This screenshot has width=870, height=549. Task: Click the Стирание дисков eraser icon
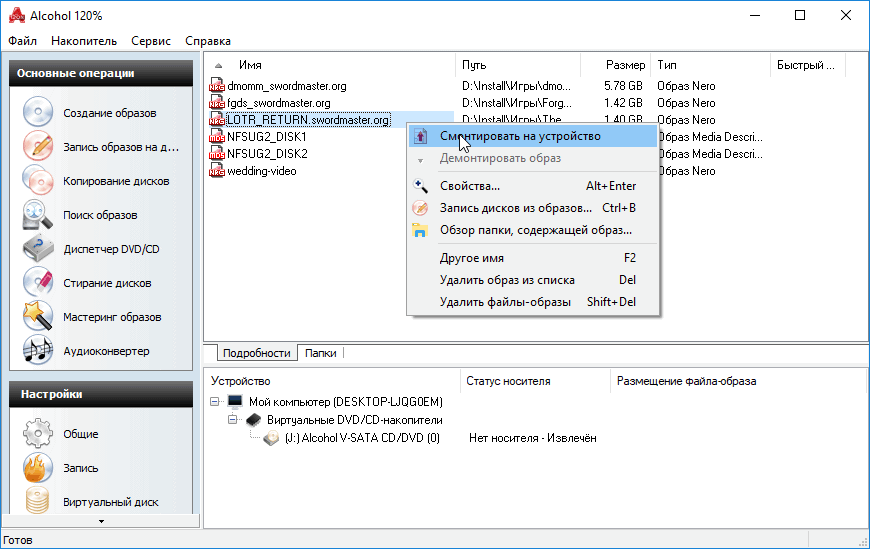coord(38,283)
